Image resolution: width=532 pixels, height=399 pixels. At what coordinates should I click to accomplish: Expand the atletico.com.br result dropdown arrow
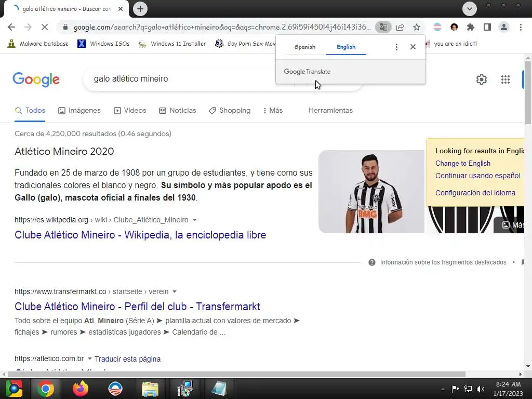[x=89, y=358]
